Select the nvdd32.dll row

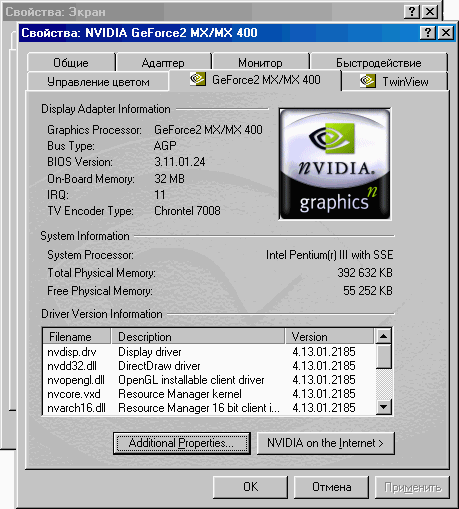pos(209,366)
